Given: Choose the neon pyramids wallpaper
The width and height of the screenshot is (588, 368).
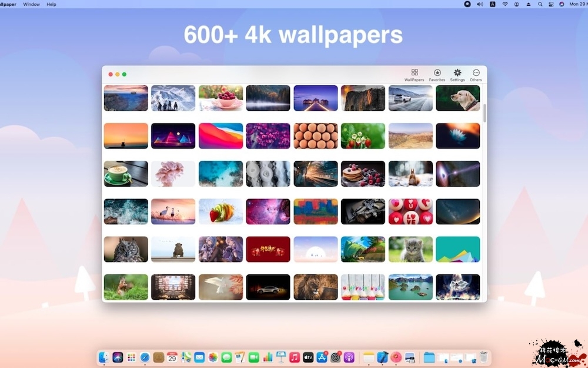Looking at the screenshot, I should click(173, 136).
